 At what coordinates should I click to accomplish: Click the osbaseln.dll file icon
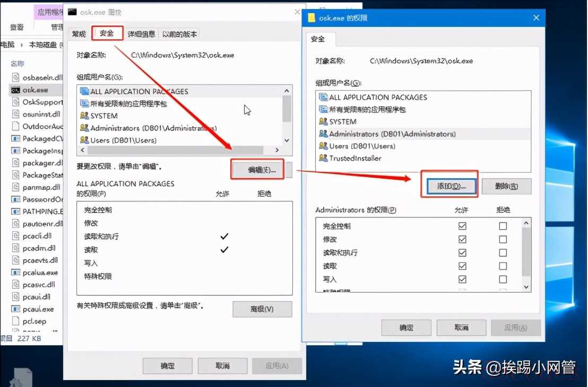[x=15, y=77]
